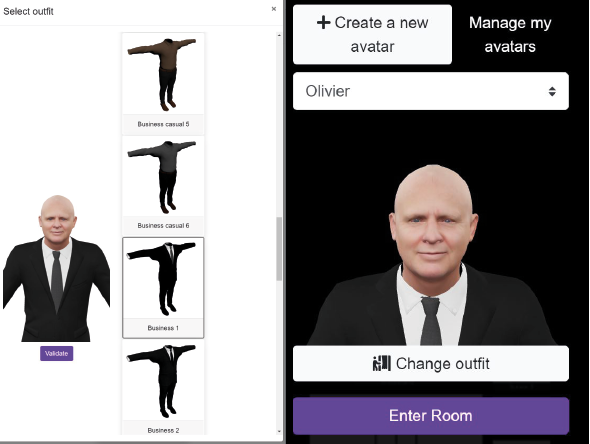590x444 pixels.
Task: Enter the room with purple button
Action: click(430, 416)
